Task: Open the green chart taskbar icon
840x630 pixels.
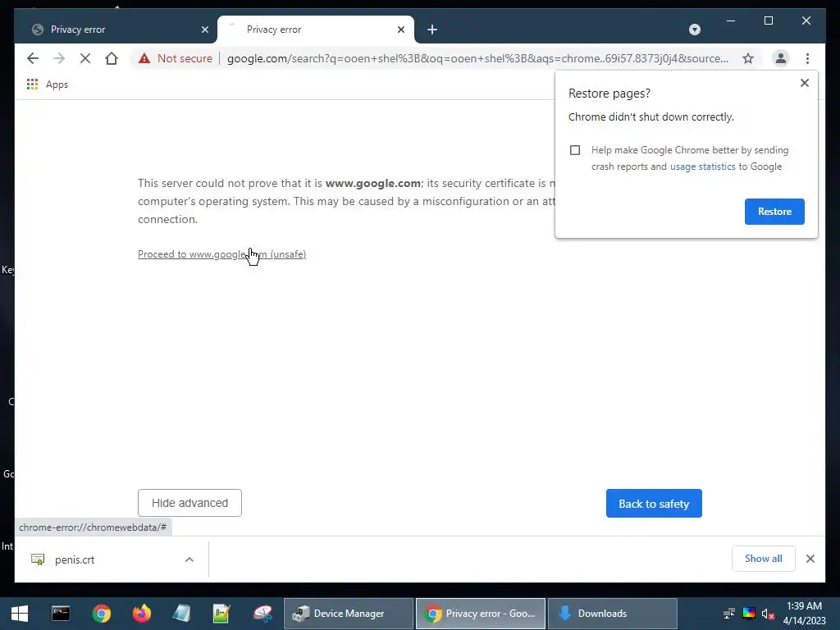Action: (221, 614)
